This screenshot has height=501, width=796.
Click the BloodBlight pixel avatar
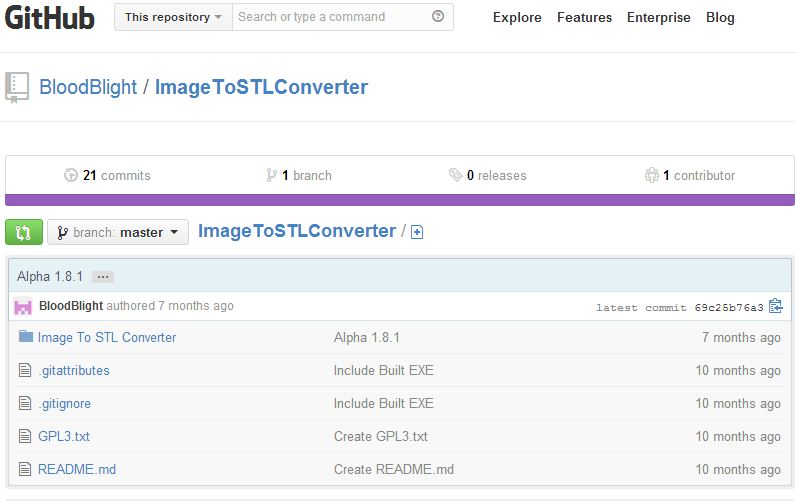click(x=23, y=306)
